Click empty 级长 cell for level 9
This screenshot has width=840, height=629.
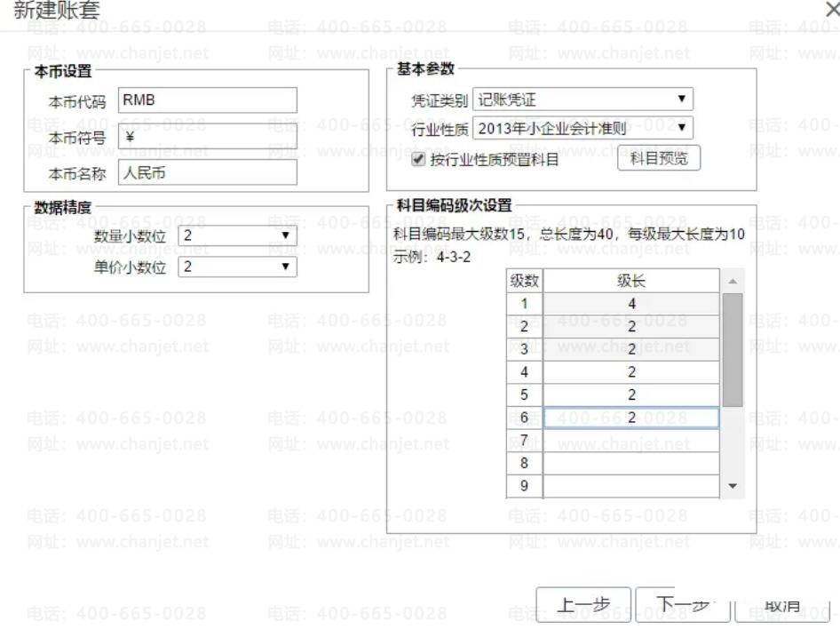tap(631, 486)
